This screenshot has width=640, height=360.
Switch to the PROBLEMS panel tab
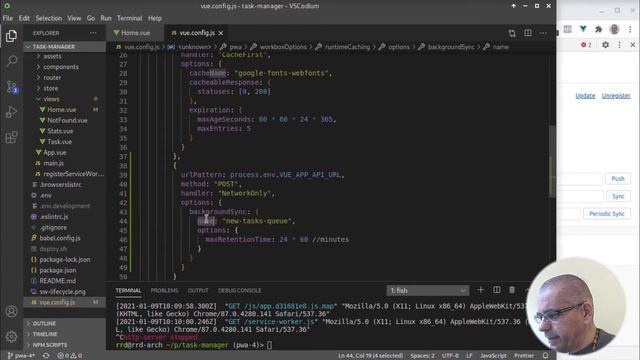tap(164, 291)
